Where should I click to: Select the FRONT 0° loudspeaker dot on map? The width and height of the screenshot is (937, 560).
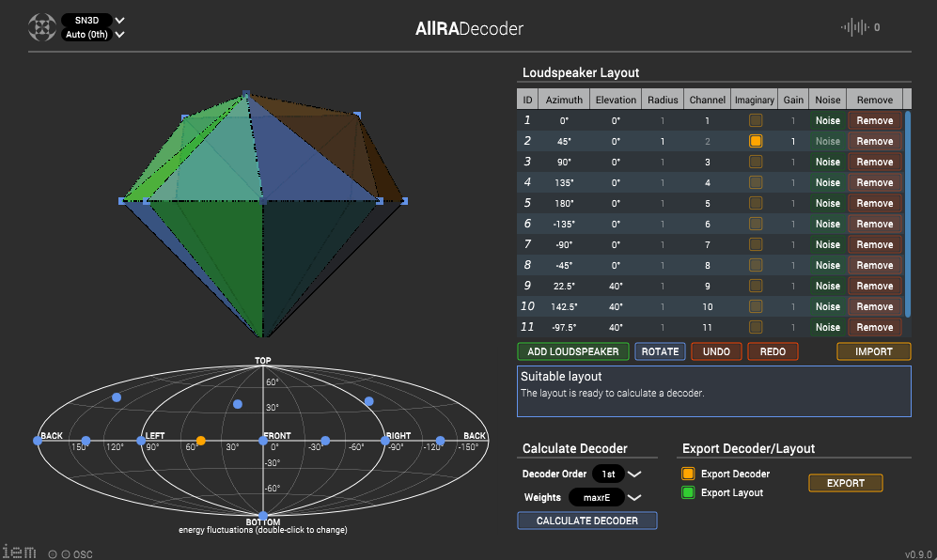coord(263,441)
